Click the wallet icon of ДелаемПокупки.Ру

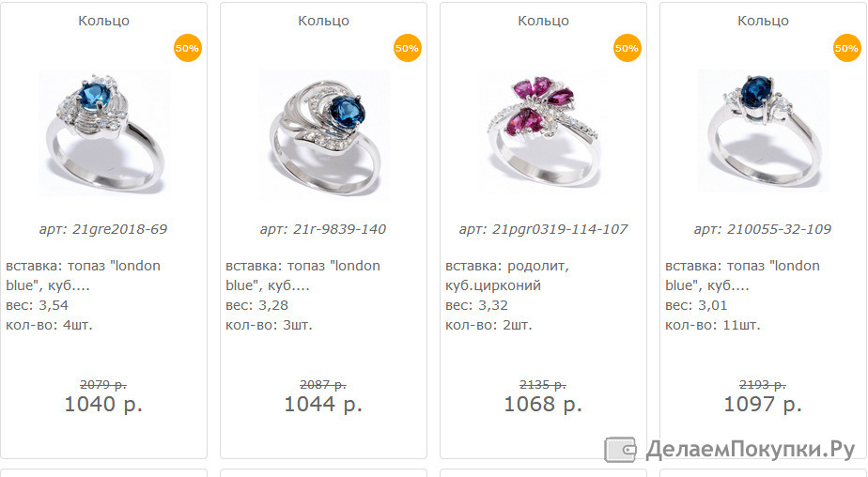tap(620, 450)
